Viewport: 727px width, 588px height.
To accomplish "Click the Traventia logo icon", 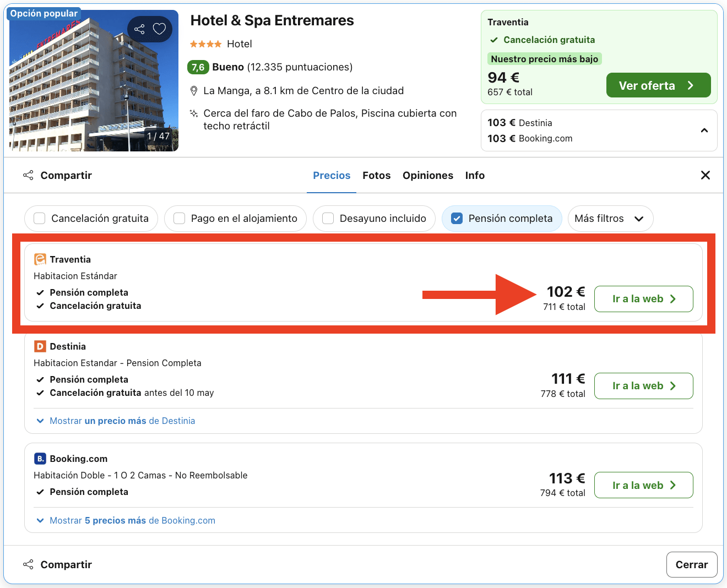I will pyautogui.click(x=40, y=259).
